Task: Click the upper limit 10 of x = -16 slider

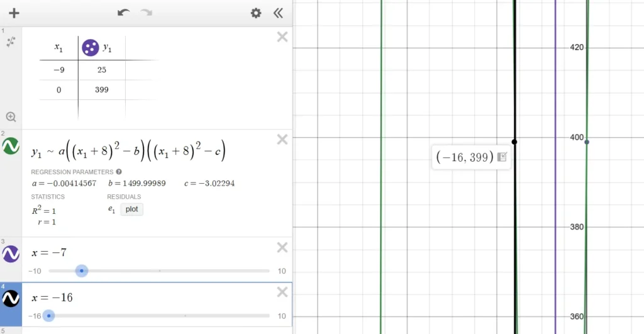Action: point(281,316)
